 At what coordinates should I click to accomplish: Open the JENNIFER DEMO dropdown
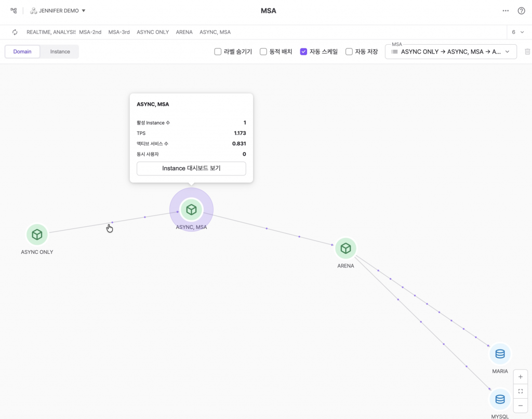58,11
